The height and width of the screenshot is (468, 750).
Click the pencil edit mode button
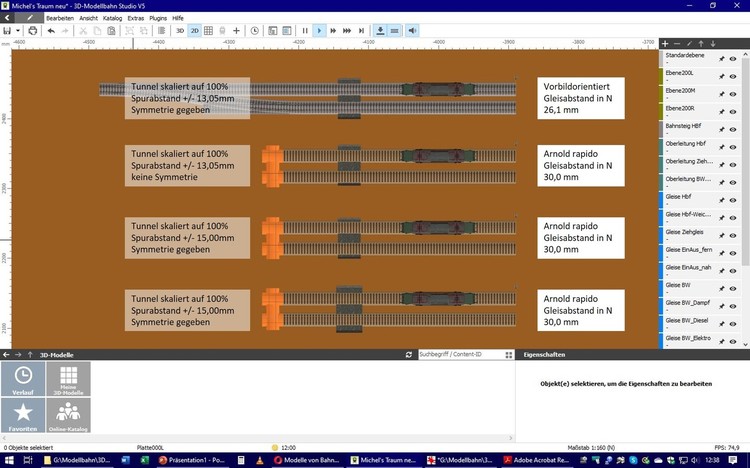(30, 18)
